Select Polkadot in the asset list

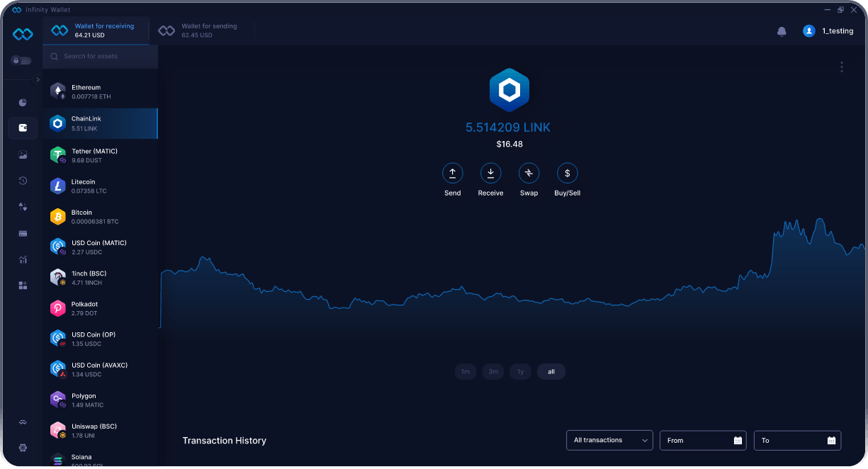pyautogui.click(x=100, y=308)
